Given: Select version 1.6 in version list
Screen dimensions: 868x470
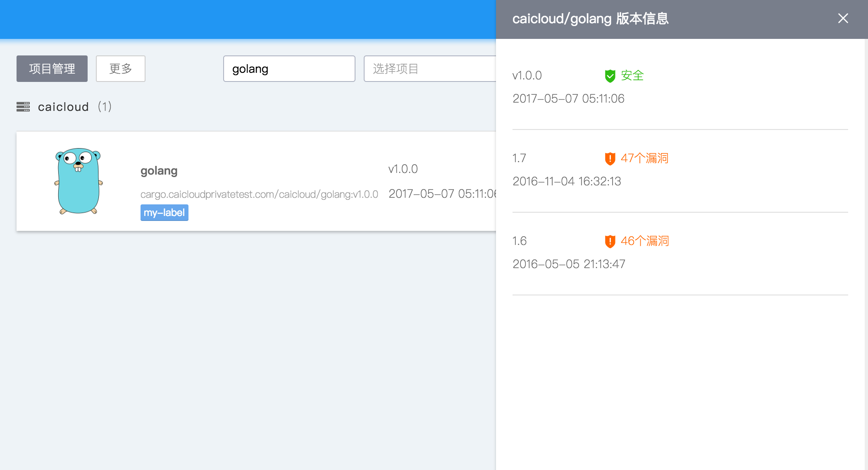Looking at the screenshot, I should point(520,241).
